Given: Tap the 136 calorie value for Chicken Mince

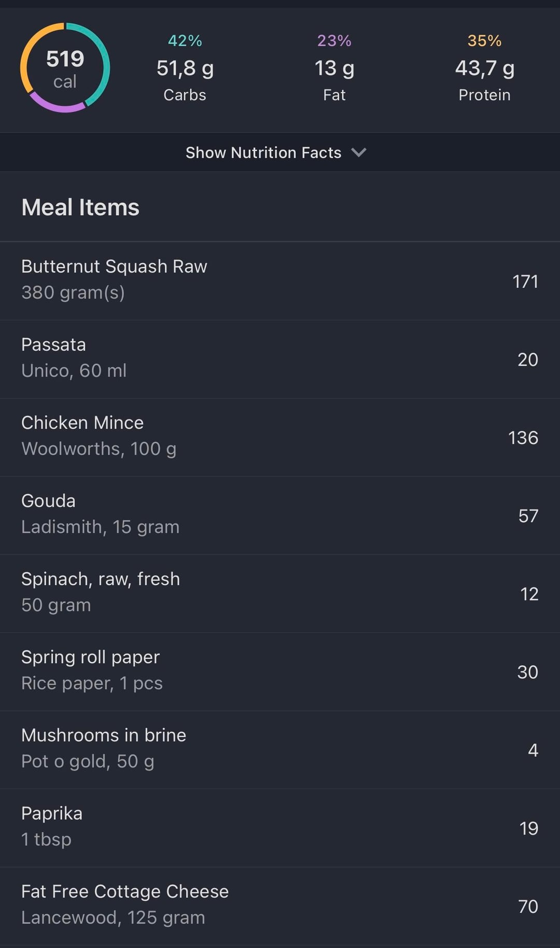Looking at the screenshot, I should [523, 438].
